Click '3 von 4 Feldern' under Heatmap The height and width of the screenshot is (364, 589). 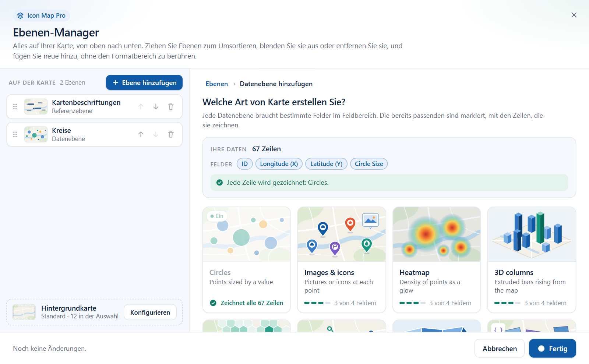pos(450,303)
